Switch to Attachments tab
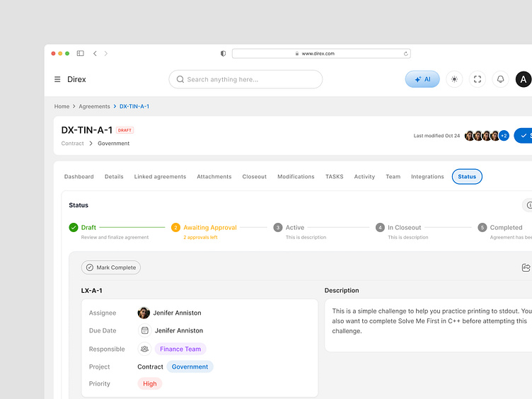Viewport: 532px width, 399px height. click(214, 177)
